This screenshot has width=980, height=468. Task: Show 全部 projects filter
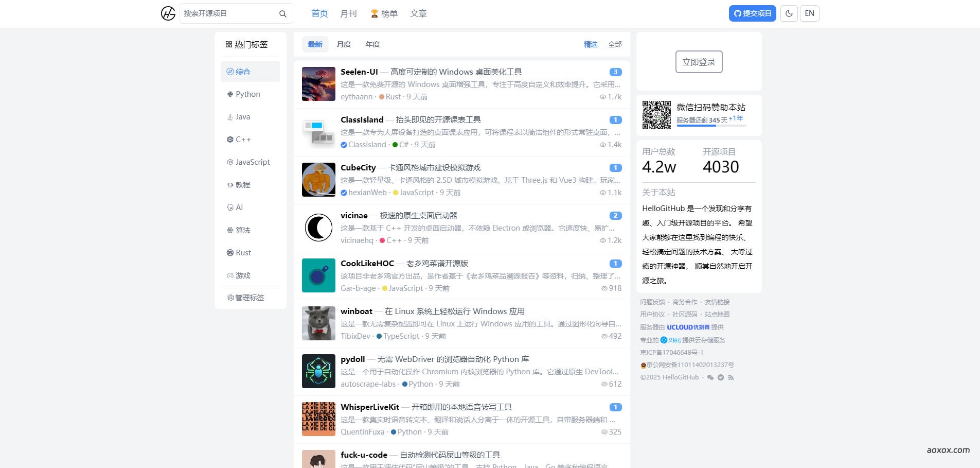[615, 44]
